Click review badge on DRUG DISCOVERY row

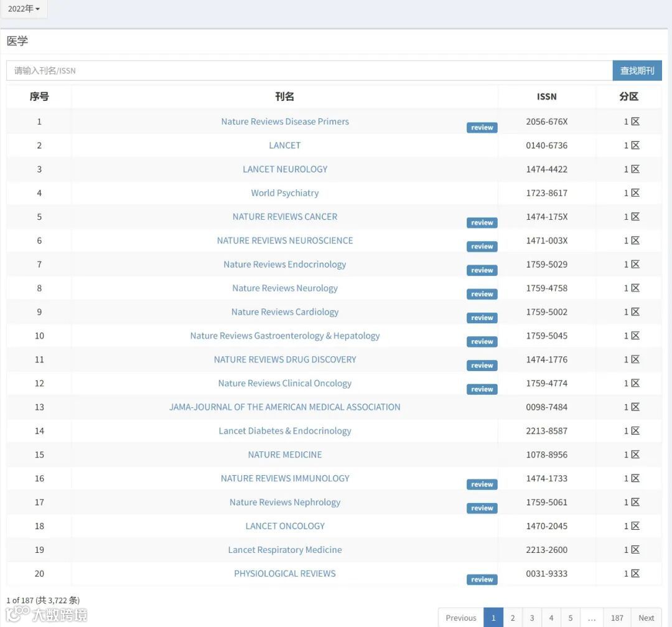tap(482, 365)
